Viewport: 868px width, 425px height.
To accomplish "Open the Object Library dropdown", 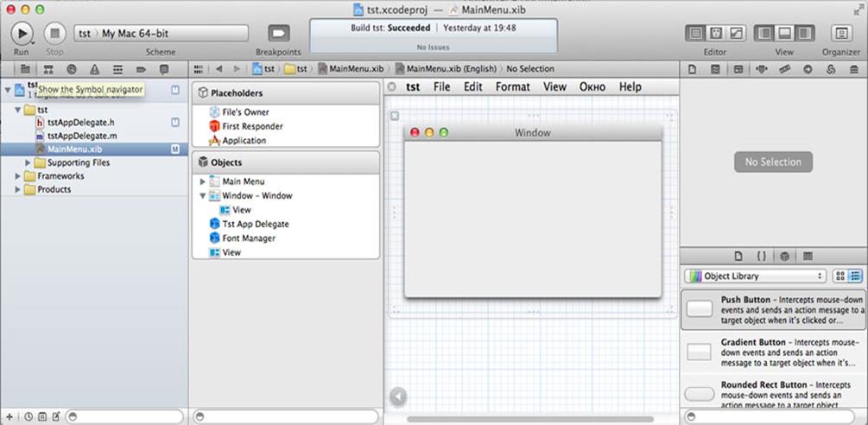I will [755, 276].
